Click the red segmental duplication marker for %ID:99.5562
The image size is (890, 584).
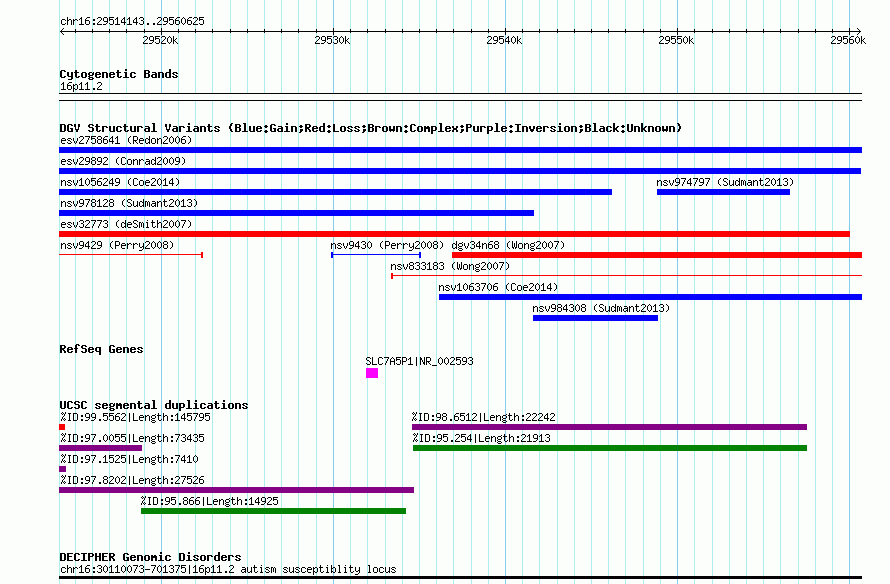click(x=62, y=427)
